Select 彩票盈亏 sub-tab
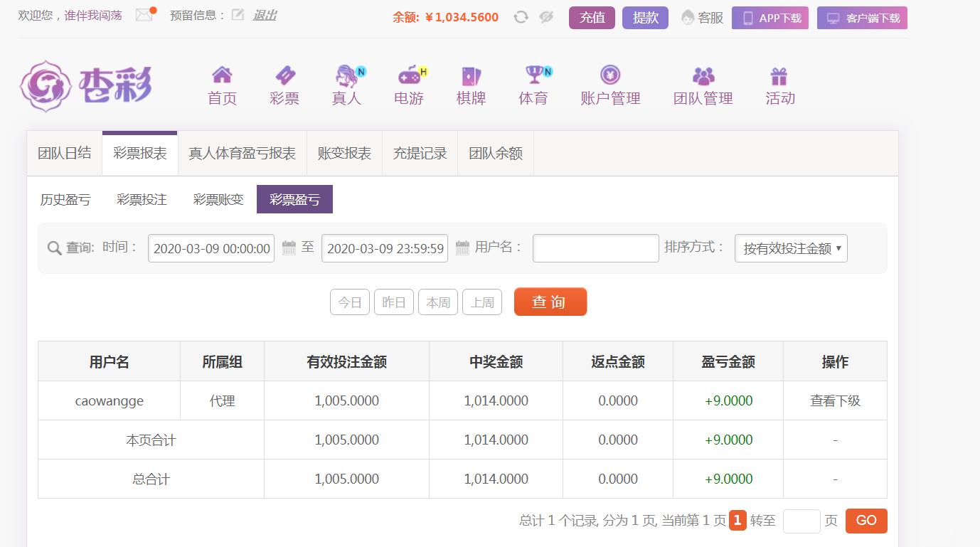Viewport: 980px width, 547px height. pos(294,199)
